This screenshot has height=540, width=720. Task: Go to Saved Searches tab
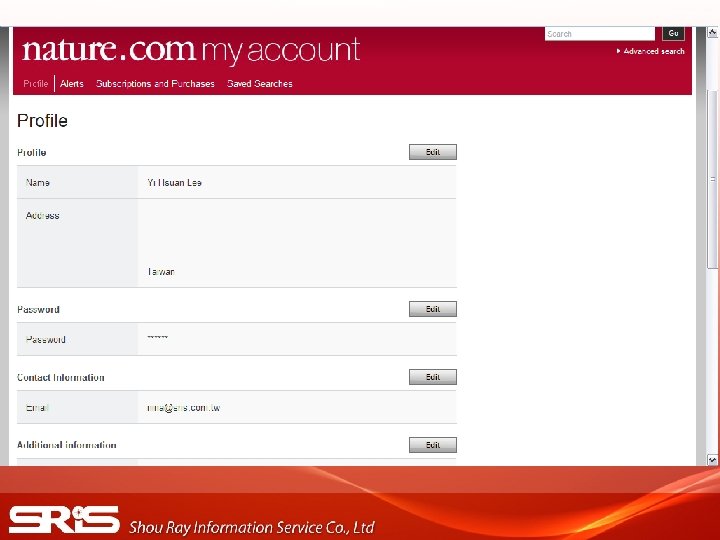[x=259, y=84]
